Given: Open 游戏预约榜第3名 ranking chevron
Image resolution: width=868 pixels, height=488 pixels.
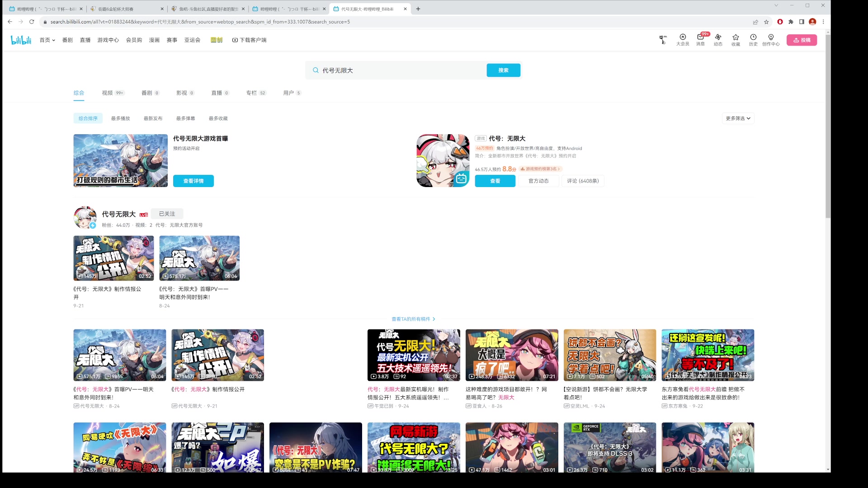Looking at the screenshot, I should pos(541,169).
